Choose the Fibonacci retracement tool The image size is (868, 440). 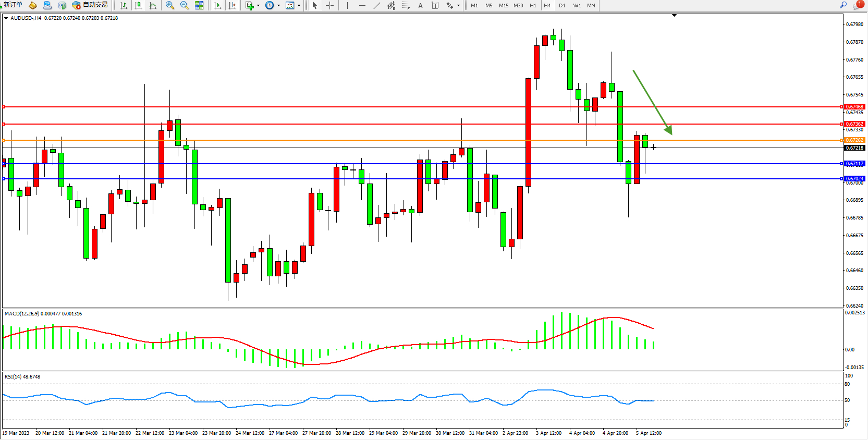tap(406, 5)
